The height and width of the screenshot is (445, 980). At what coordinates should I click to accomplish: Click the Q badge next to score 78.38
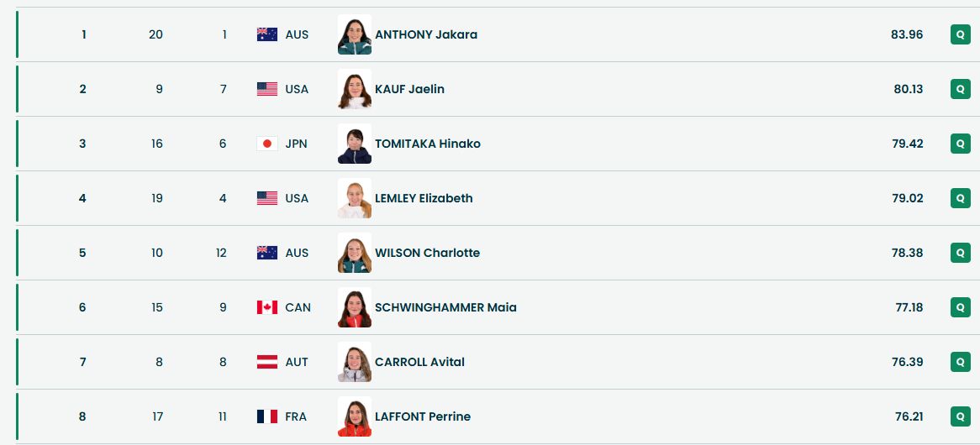point(960,253)
